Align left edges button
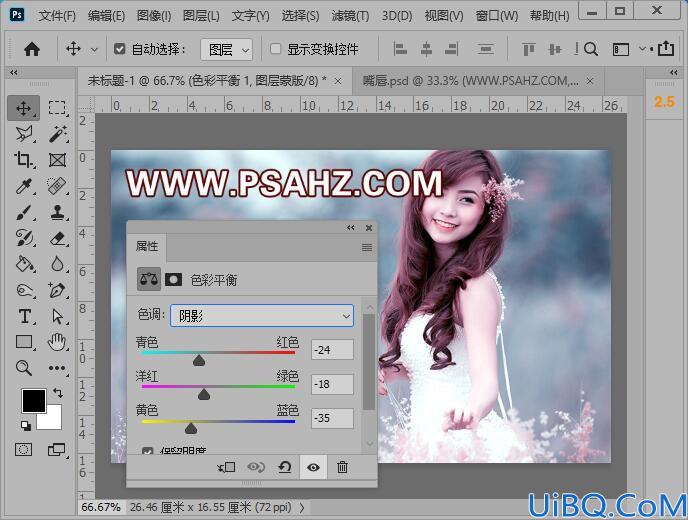The width and height of the screenshot is (688, 520). [x=400, y=49]
